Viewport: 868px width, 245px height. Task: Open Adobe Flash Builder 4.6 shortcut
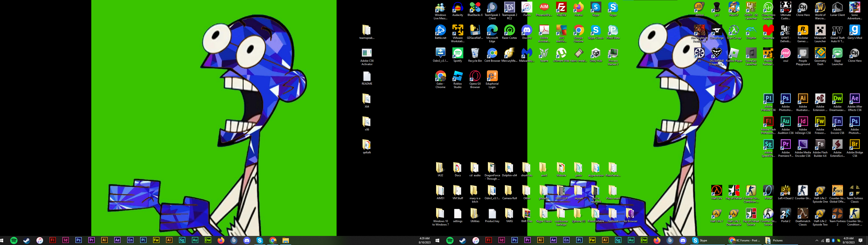[x=820, y=148]
